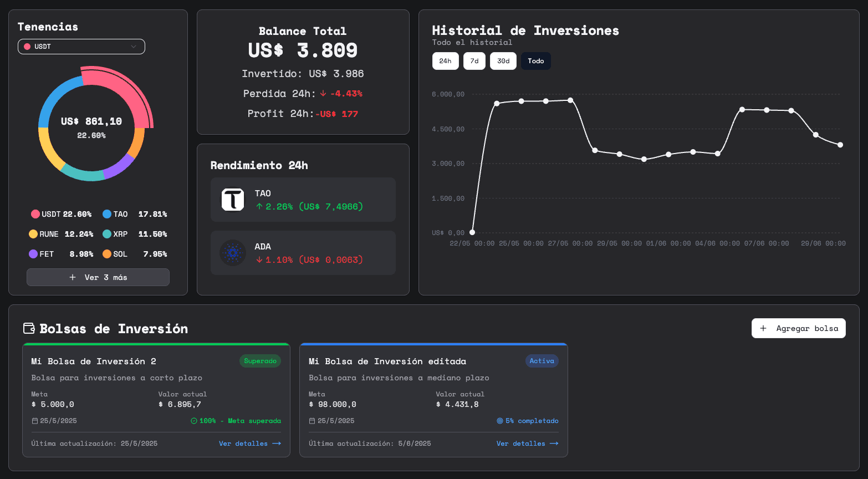Click the last data point on investment chart
The width and height of the screenshot is (868, 479).
click(840, 145)
